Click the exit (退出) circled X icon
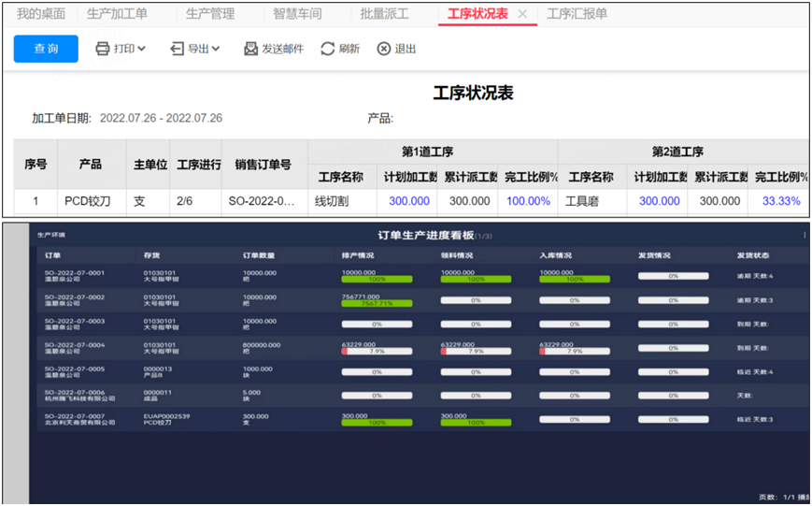 [x=383, y=49]
